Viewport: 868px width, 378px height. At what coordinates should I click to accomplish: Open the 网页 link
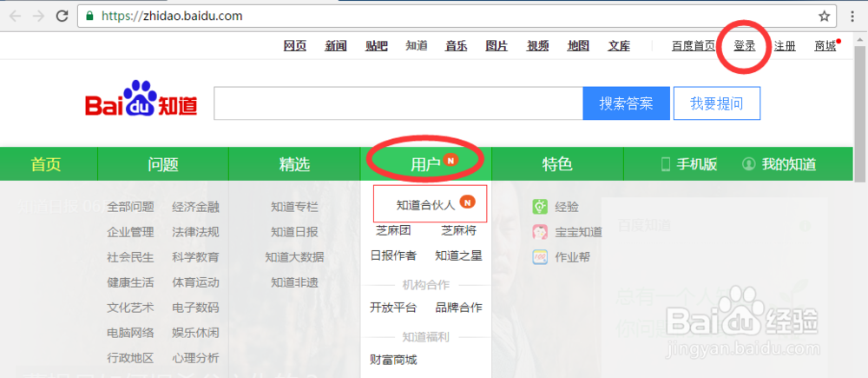click(x=295, y=46)
